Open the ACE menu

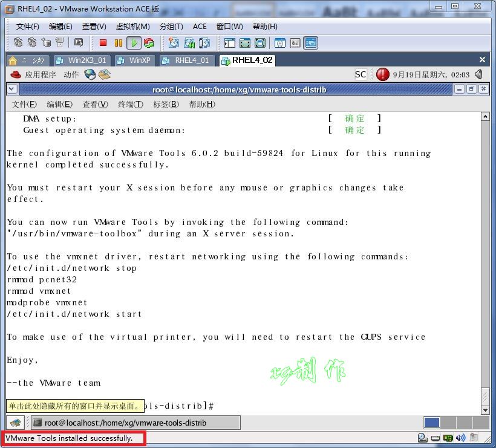tap(200, 27)
